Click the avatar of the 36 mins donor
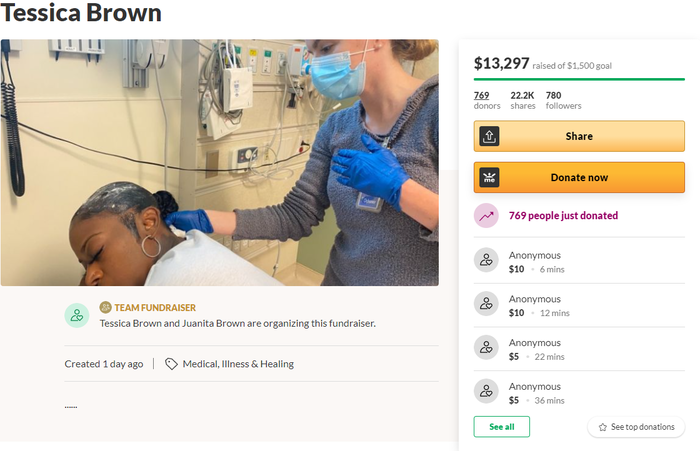Screen dimensions: 700x451 (x=486, y=392)
